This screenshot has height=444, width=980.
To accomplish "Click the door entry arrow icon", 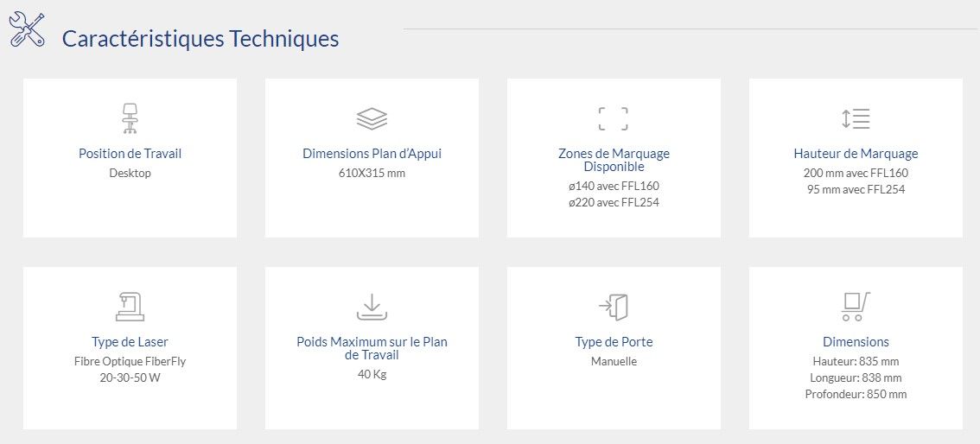I will tap(614, 307).
